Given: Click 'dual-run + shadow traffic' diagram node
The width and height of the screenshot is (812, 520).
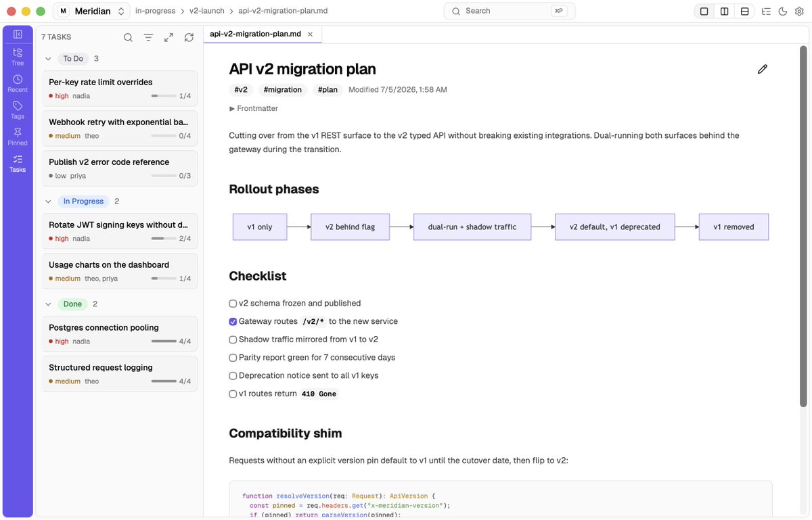Looking at the screenshot, I should click(472, 227).
